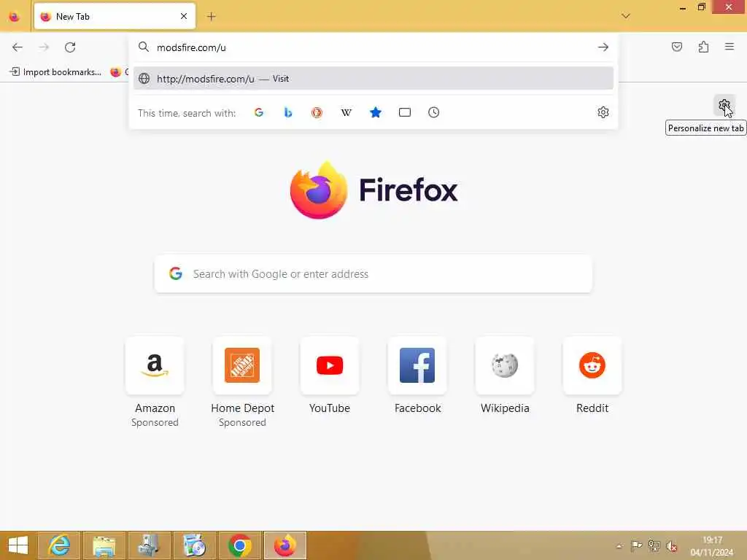The height and width of the screenshot is (560, 747).
Task: Open File Explorer from taskbar
Action: pyautogui.click(x=104, y=545)
